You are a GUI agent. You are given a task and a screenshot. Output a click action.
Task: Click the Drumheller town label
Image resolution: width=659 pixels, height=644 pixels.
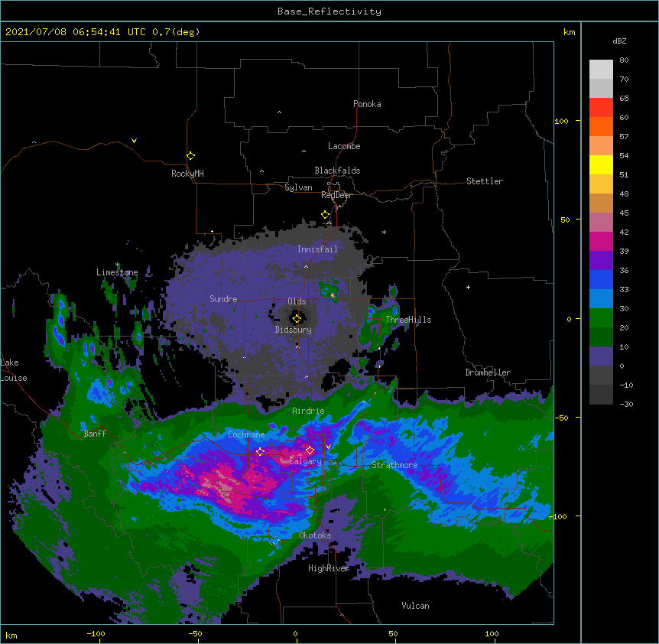pos(488,372)
